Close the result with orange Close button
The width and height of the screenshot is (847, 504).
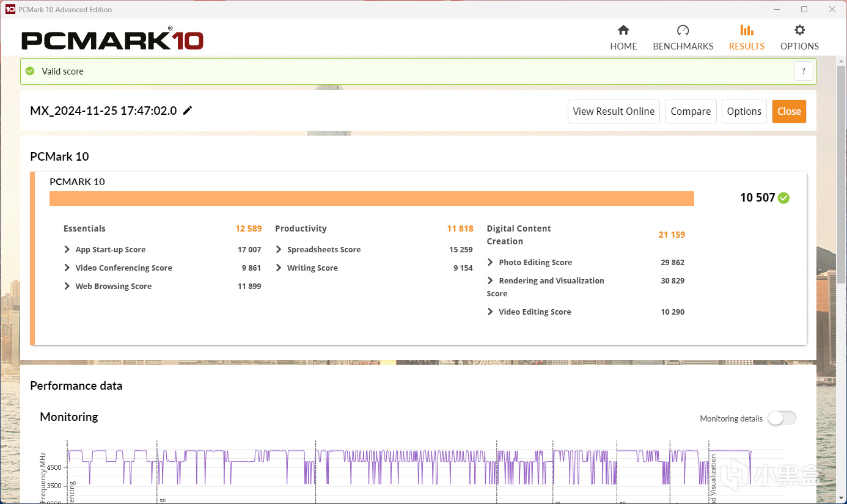pos(789,111)
